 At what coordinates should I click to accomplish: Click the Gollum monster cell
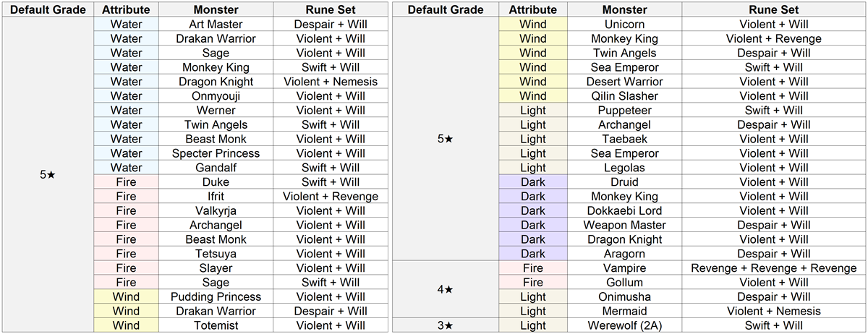tap(624, 283)
